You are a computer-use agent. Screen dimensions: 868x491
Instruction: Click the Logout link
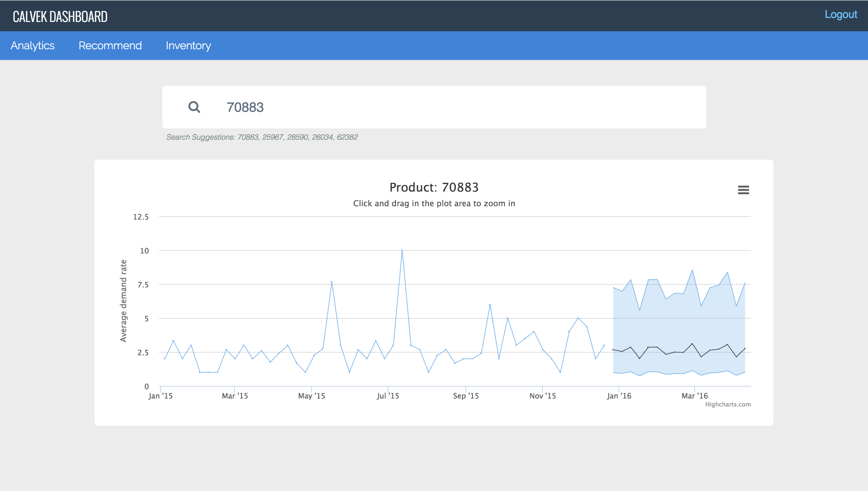841,14
